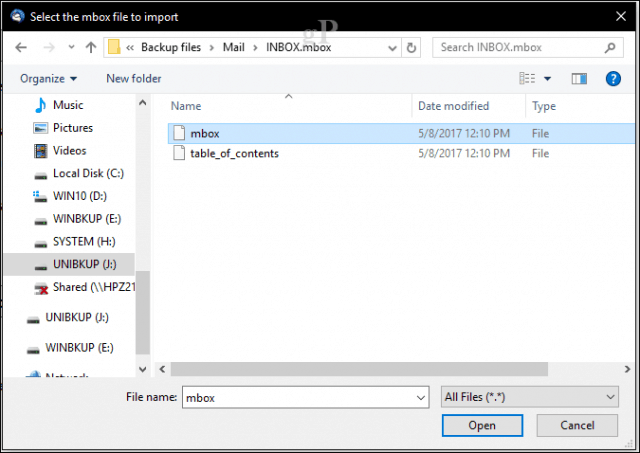Image resolution: width=640 pixels, height=453 pixels.
Task: Open recent locations dropdown chevron
Action: coord(71,47)
